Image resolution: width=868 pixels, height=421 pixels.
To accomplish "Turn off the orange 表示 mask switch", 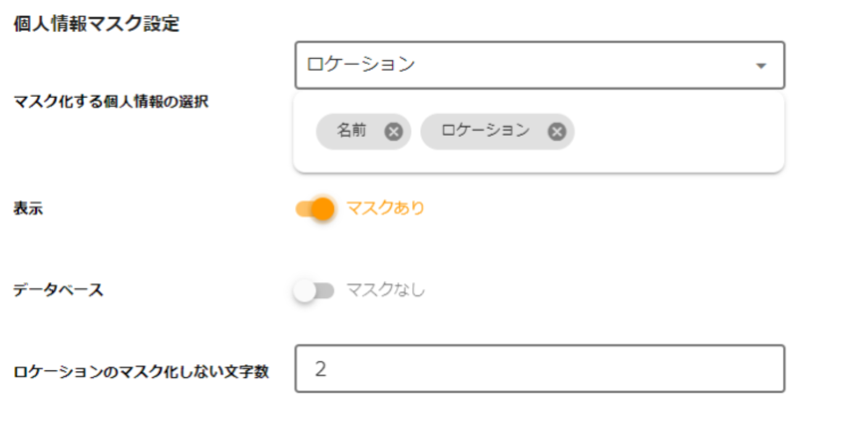I will [315, 209].
